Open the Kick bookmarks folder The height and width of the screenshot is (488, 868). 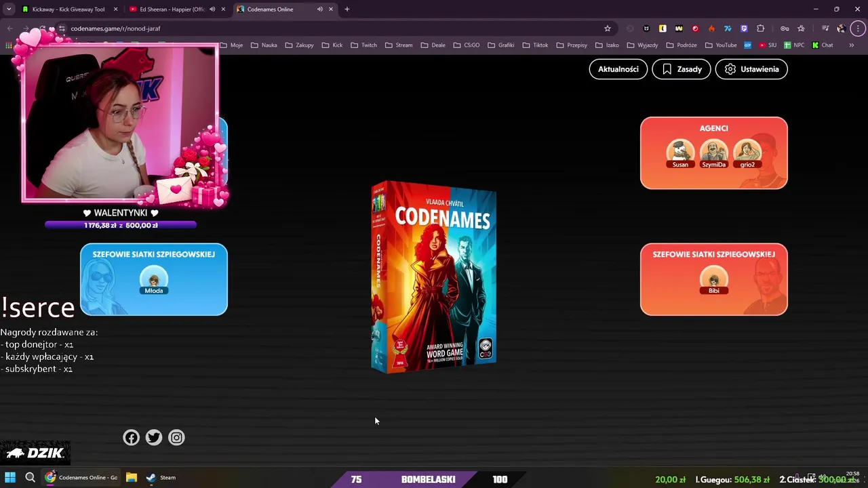coord(332,45)
